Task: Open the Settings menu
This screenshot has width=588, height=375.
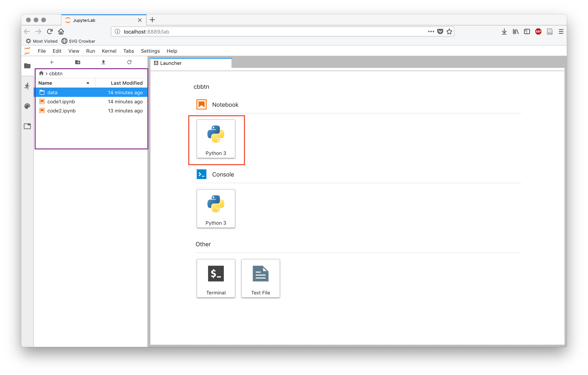Action: (150, 51)
